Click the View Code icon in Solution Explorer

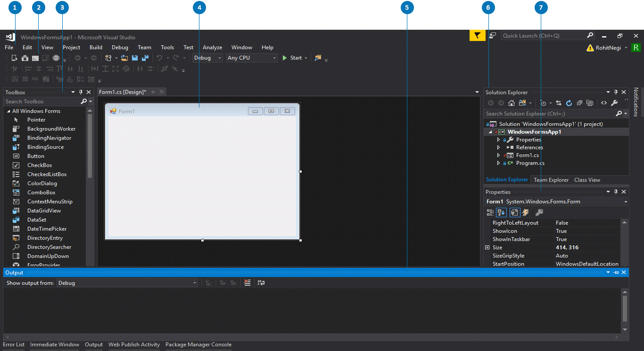604,103
